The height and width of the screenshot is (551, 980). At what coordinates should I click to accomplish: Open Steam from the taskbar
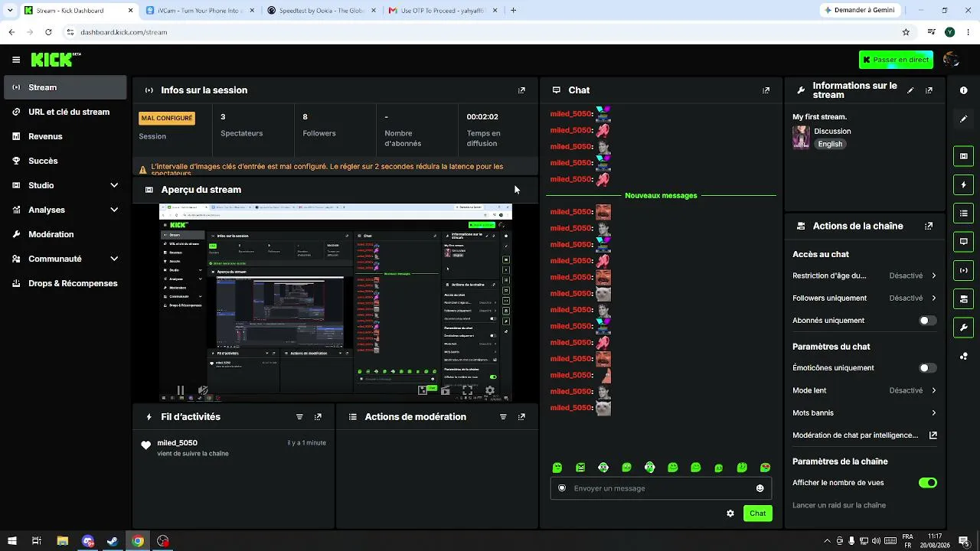113,541
